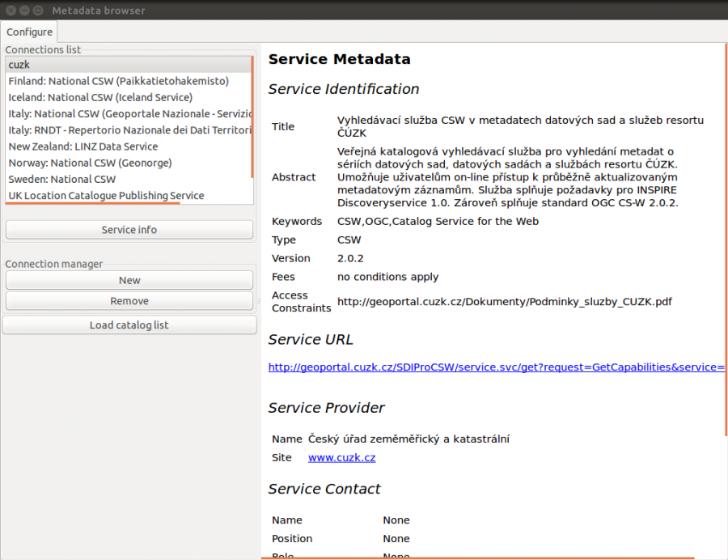Select the cuzk connection

(x=19, y=65)
